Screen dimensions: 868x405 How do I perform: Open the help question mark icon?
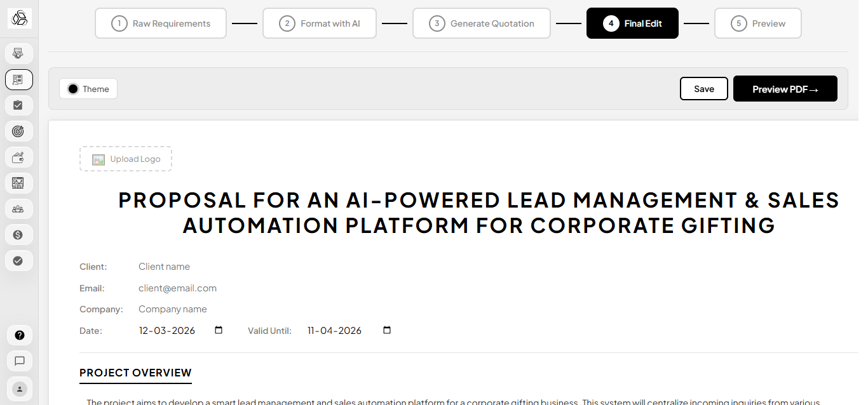click(20, 335)
